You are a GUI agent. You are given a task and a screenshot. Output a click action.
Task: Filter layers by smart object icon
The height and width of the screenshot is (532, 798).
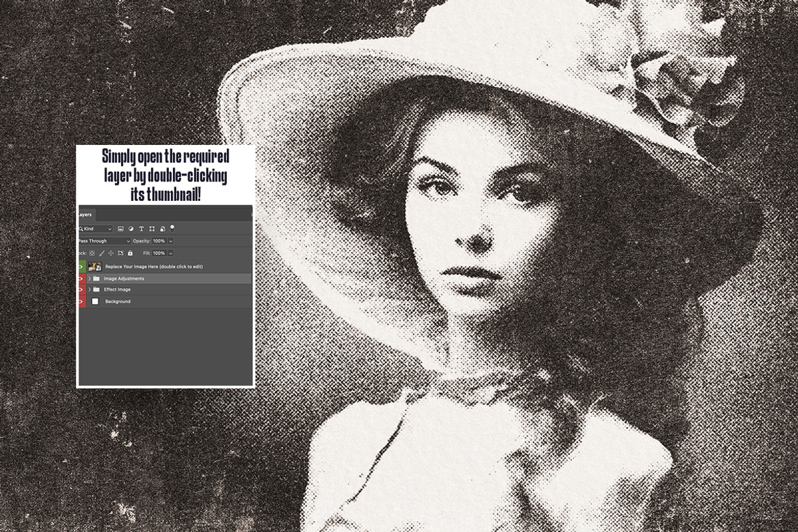[x=162, y=229]
